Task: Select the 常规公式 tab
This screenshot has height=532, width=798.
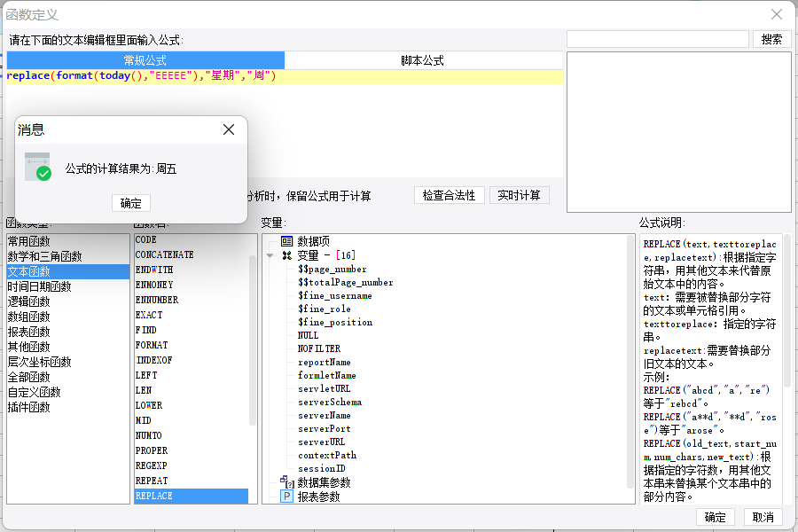Action: 145,60
